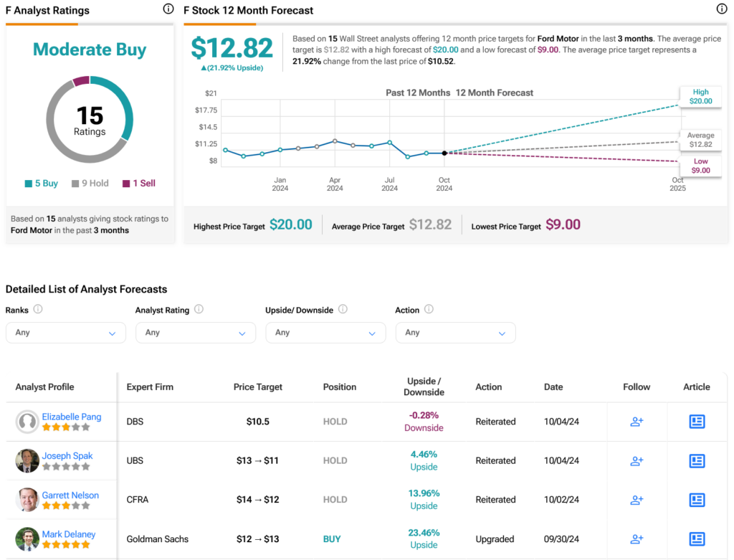Click the info icon beside F Analyst Ratings
Screen dimensions: 734x560
tap(168, 9)
